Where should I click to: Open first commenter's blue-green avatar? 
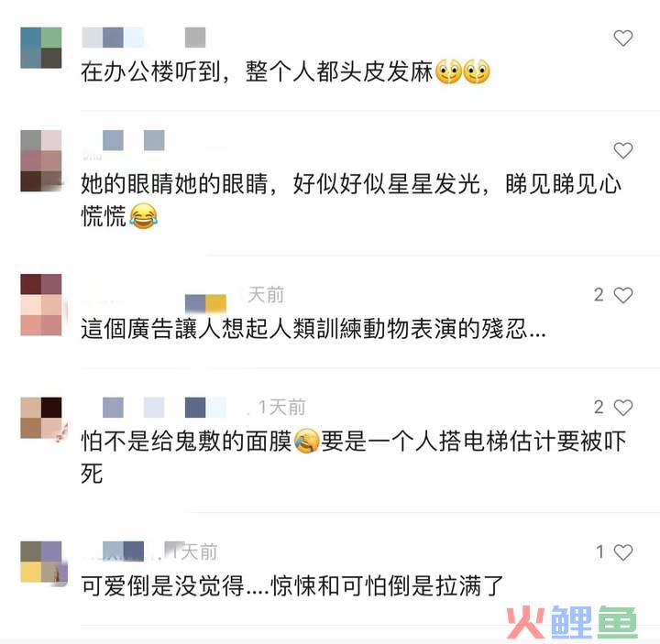click(x=41, y=48)
